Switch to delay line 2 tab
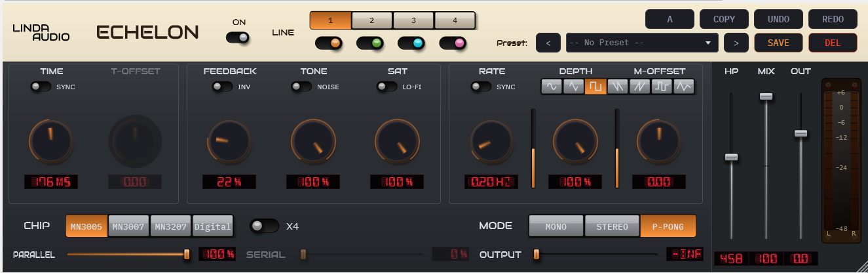Screen dimensions: 868x273 371,20
